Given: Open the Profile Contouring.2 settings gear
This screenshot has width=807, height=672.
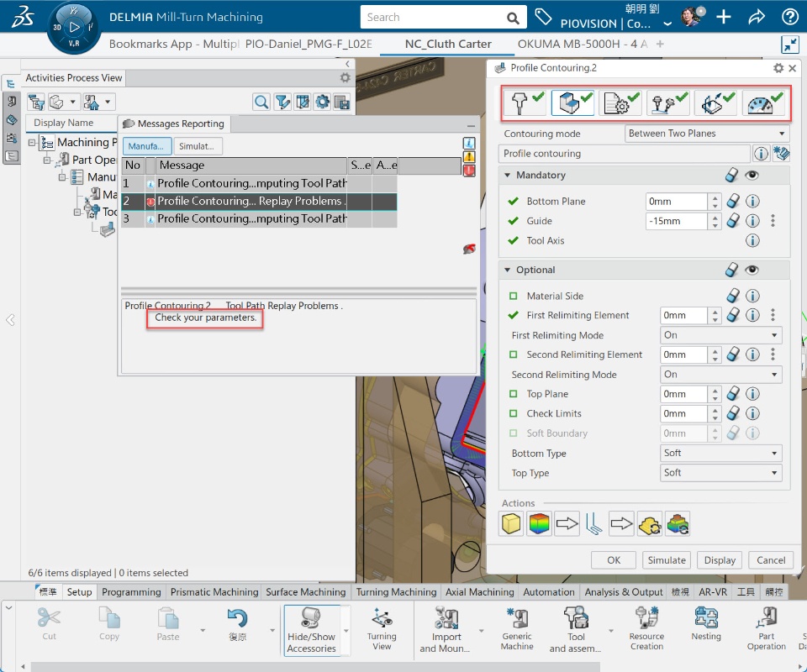Looking at the screenshot, I should (x=778, y=68).
